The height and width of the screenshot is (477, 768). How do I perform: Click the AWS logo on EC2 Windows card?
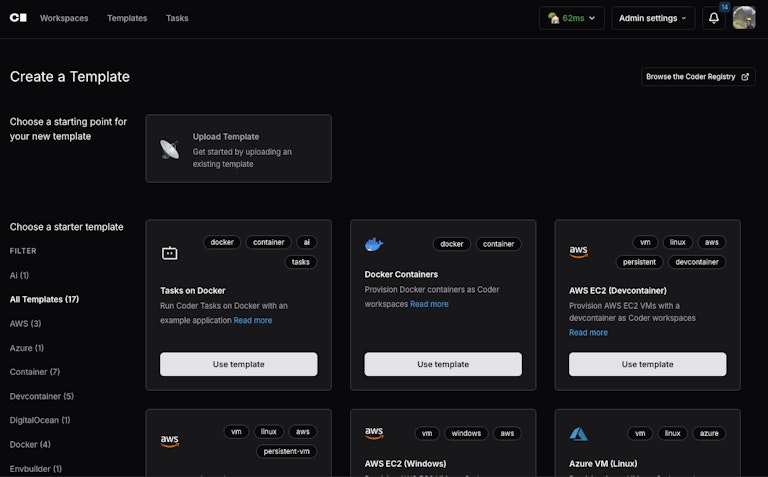(374, 433)
